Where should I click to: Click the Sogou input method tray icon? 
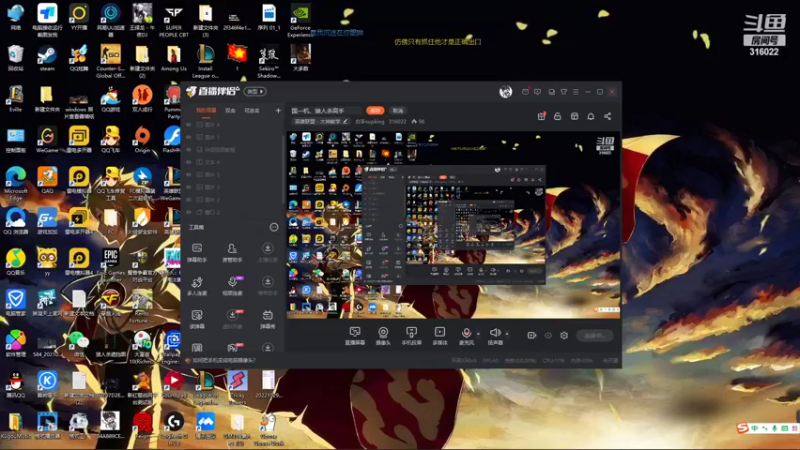click(x=742, y=428)
